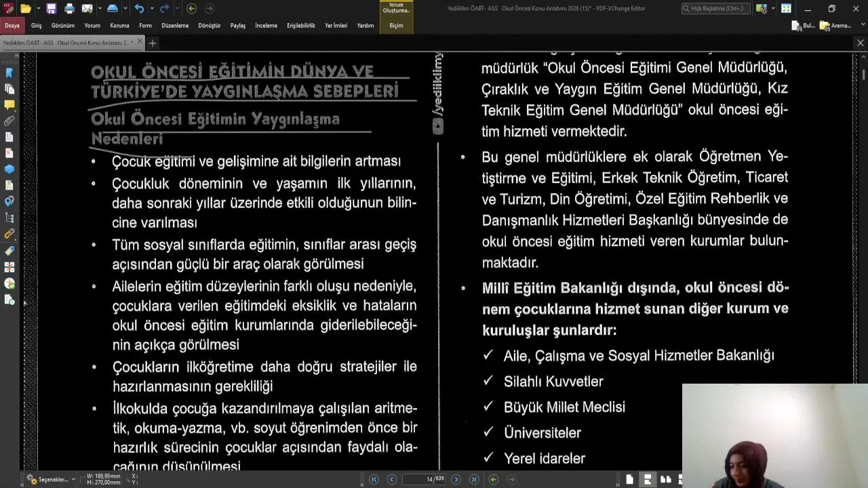Print the document using the printer icon
868x488 pixels.
point(69,9)
